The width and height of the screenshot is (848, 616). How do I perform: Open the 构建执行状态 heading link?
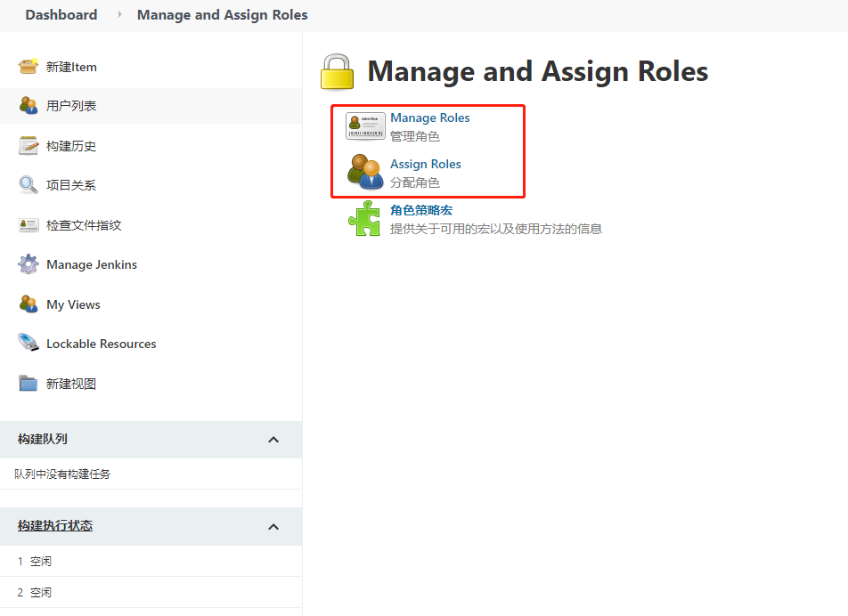(x=55, y=526)
